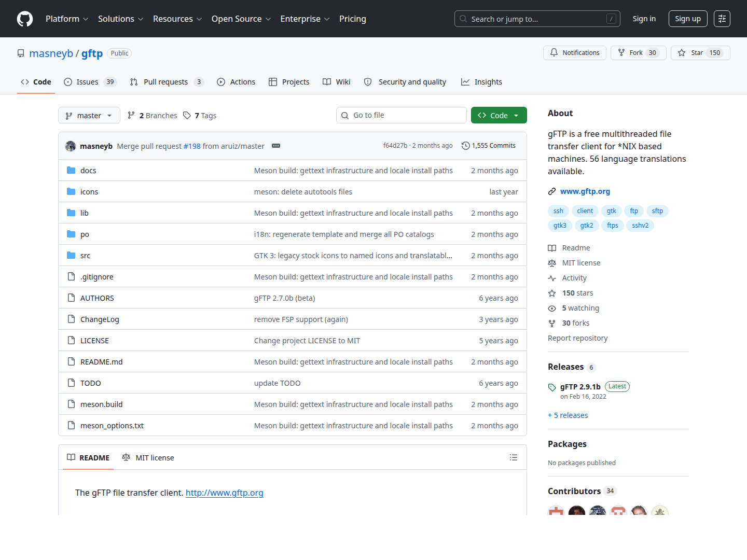This screenshot has height=560, width=747.
Task: Open the docs folder
Action: click(88, 171)
